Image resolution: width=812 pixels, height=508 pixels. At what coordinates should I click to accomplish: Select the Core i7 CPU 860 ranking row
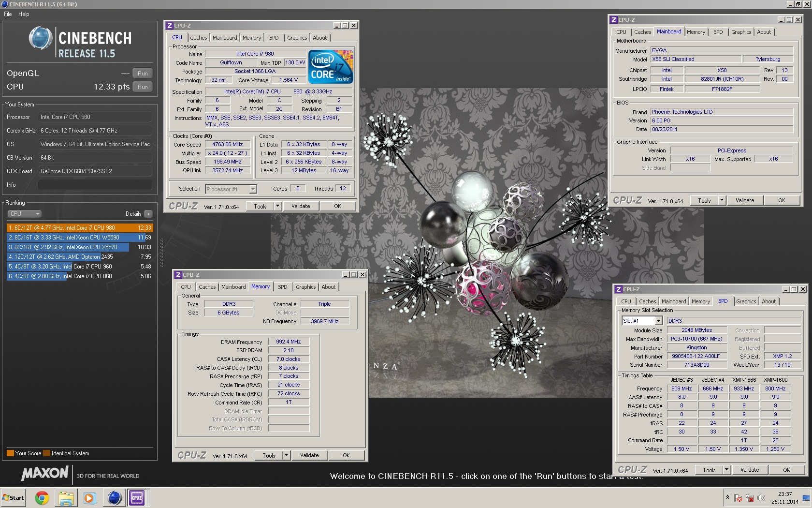80,276
